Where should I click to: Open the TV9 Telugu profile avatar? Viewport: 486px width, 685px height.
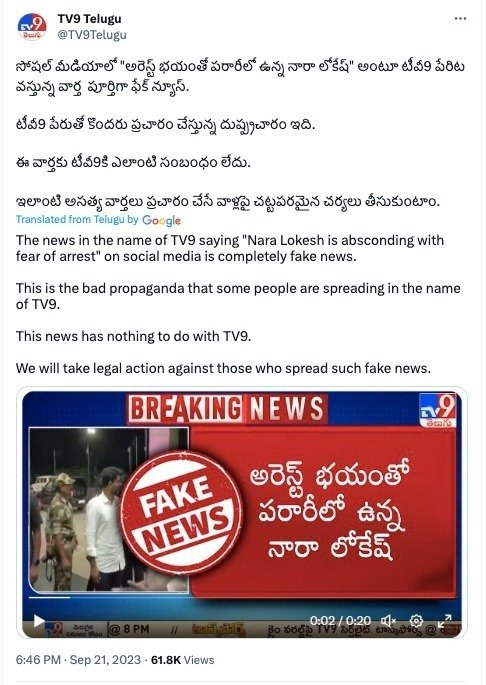click(32, 27)
